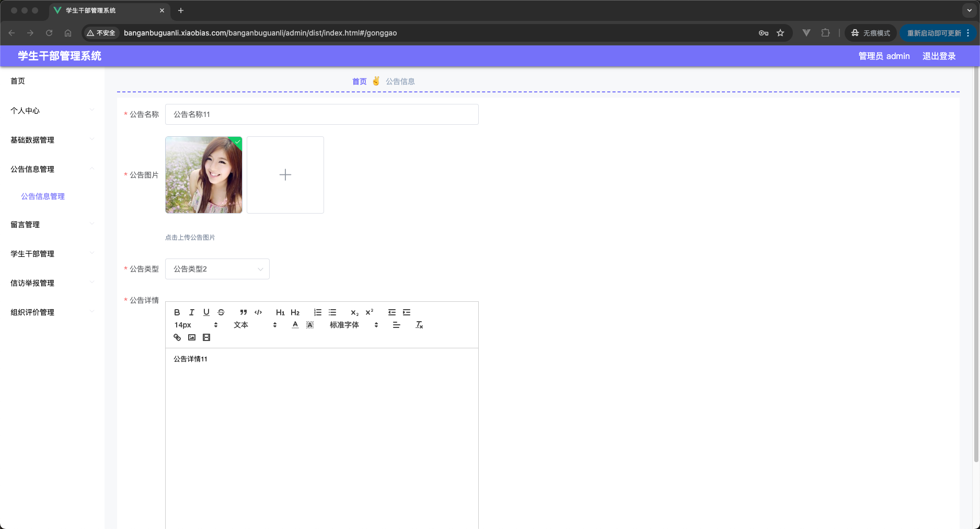Create a bulleted list

point(332,312)
